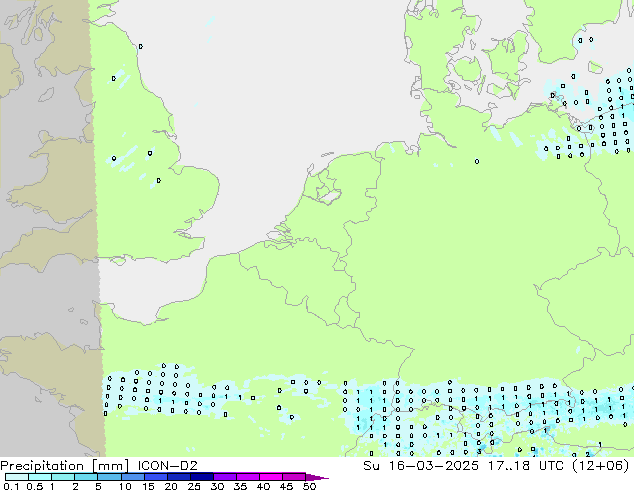Screen dimensions: 634x490
Task: Click the '50' legend tick label
Action: click(x=309, y=486)
